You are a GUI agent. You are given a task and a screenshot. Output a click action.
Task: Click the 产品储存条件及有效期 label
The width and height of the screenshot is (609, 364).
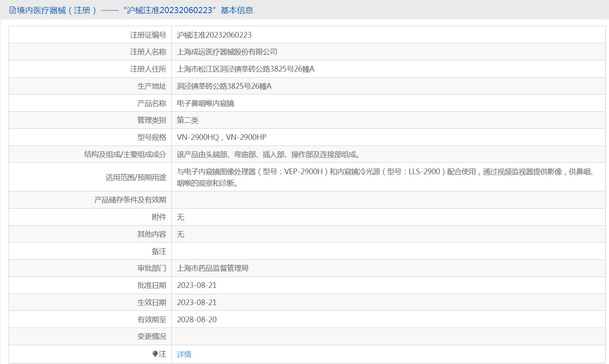pyautogui.click(x=130, y=200)
